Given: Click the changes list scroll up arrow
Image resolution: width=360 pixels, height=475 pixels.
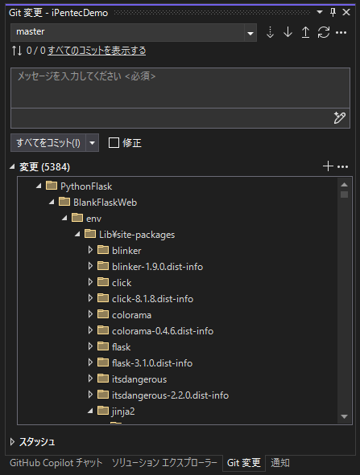Looking at the screenshot, I should 344,184.
